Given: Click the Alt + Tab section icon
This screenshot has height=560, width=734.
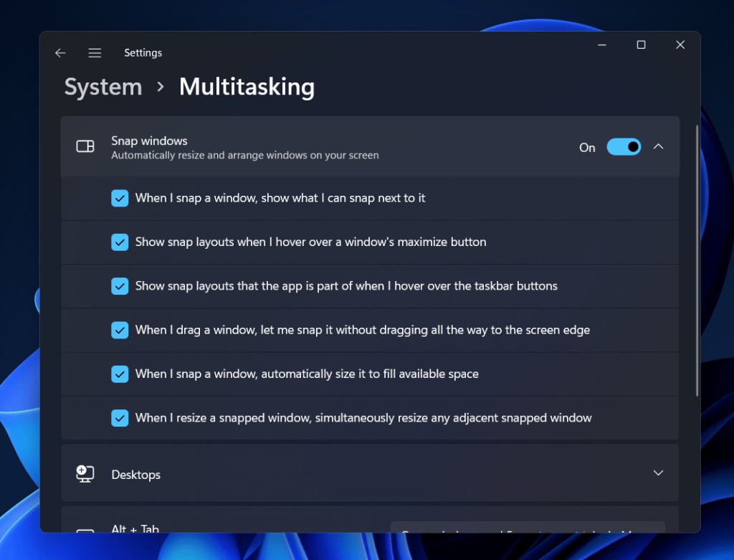Looking at the screenshot, I should coord(85,531).
